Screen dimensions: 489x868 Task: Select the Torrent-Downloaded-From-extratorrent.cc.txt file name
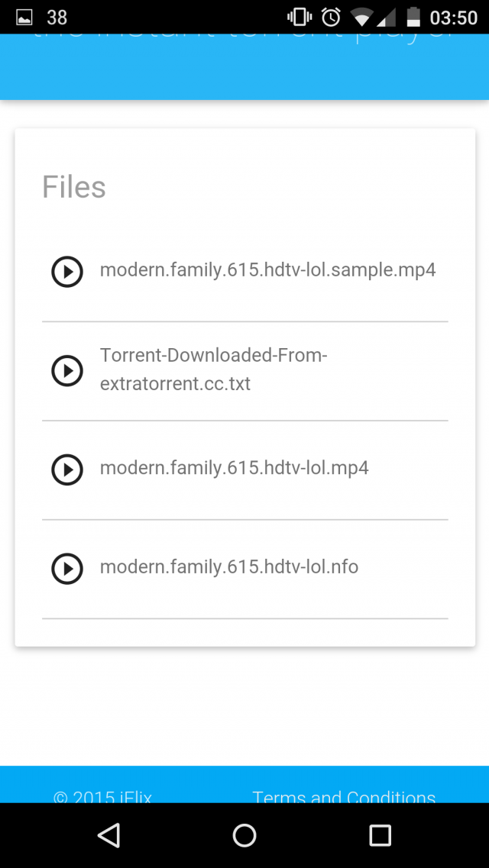213,369
